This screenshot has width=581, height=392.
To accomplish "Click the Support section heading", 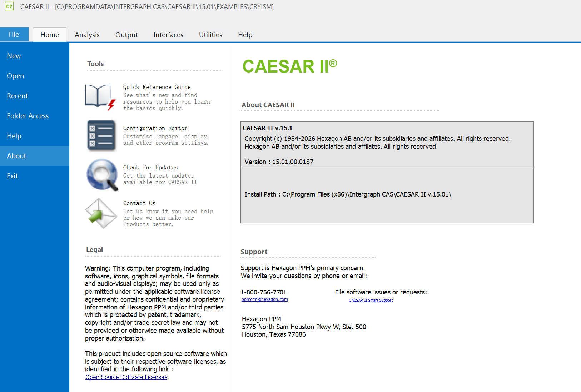I will [x=254, y=252].
